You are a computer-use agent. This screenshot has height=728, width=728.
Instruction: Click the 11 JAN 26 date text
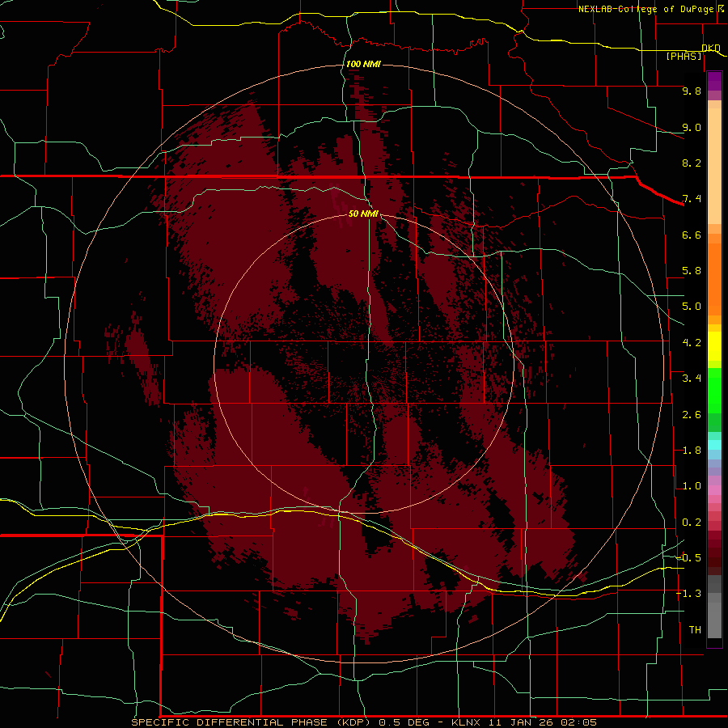coord(523,722)
